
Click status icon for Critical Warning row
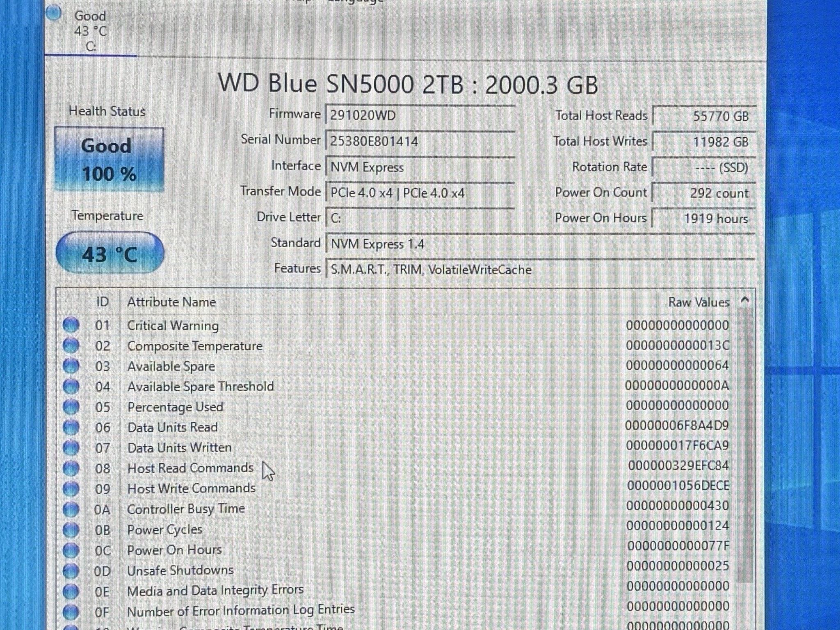click(x=71, y=325)
